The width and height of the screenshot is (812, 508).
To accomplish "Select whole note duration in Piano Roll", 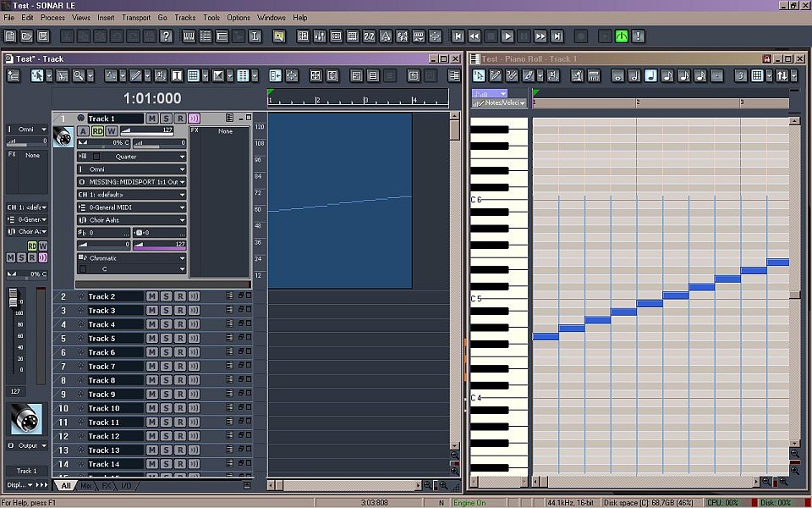I will (617, 75).
